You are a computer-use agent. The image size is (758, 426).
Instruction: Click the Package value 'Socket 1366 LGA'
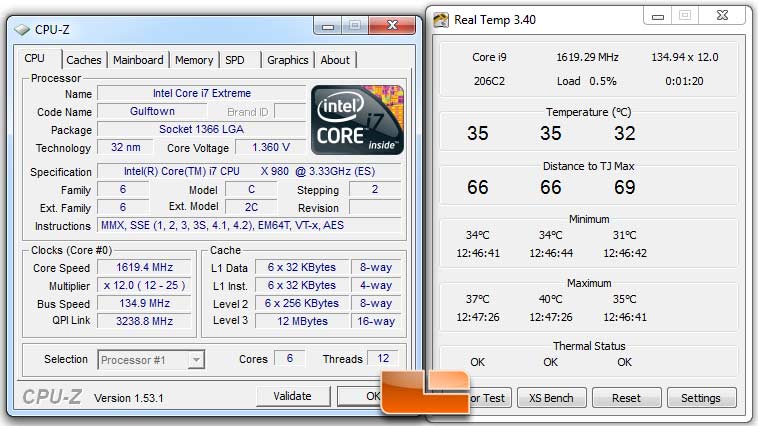point(202,130)
